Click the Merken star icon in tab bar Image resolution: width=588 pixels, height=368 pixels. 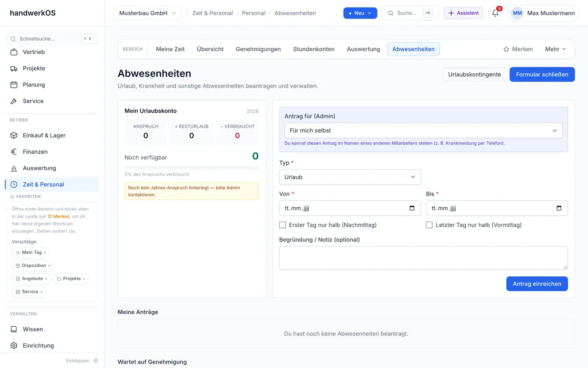click(x=506, y=49)
